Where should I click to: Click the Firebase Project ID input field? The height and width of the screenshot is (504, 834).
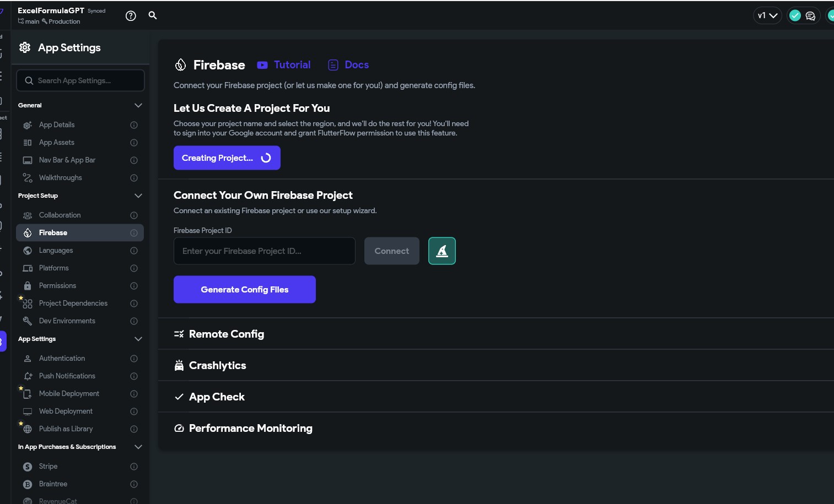[x=265, y=251]
